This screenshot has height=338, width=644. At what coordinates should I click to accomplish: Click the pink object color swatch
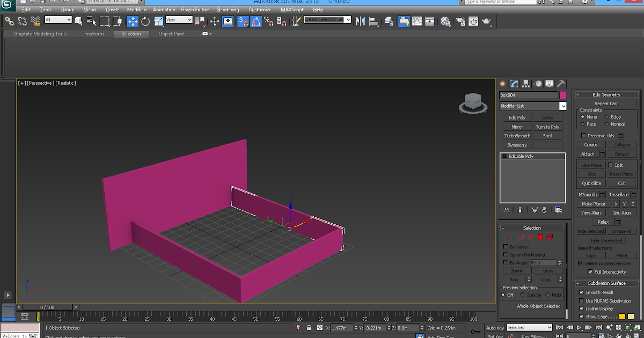(563, 95)
